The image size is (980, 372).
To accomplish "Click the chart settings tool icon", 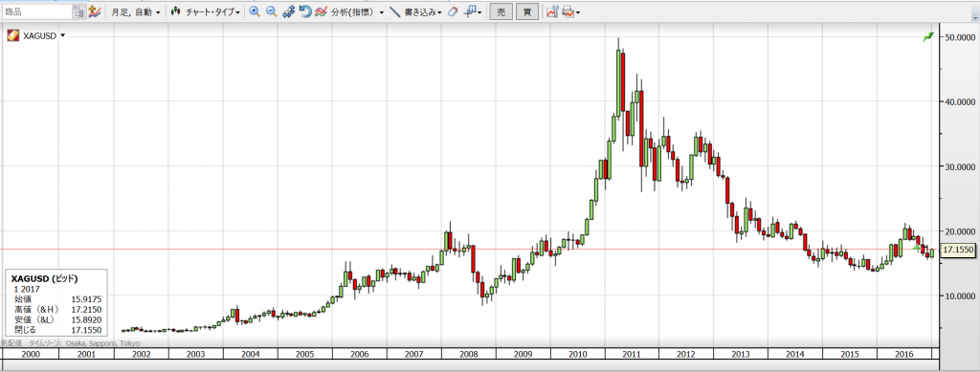I will 552,11.
